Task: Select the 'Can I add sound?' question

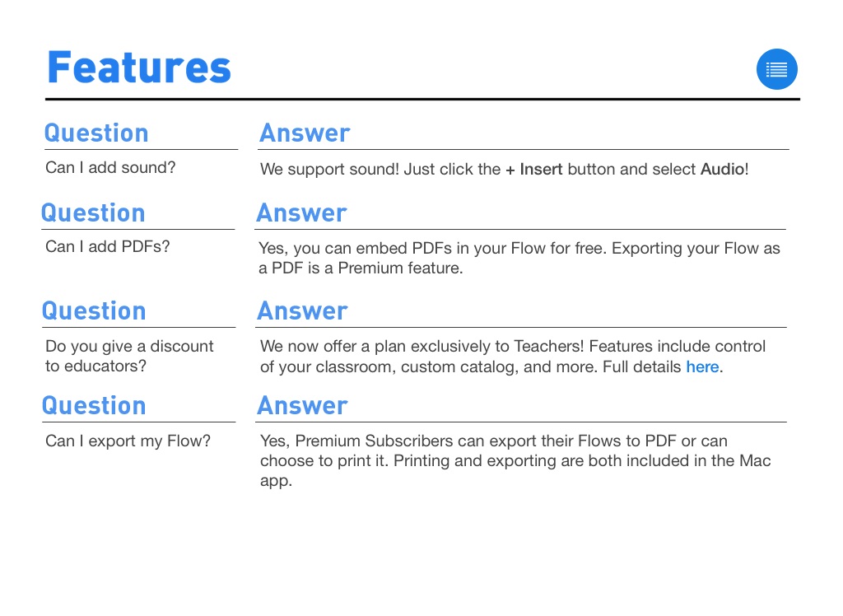Action: point(110,168)
